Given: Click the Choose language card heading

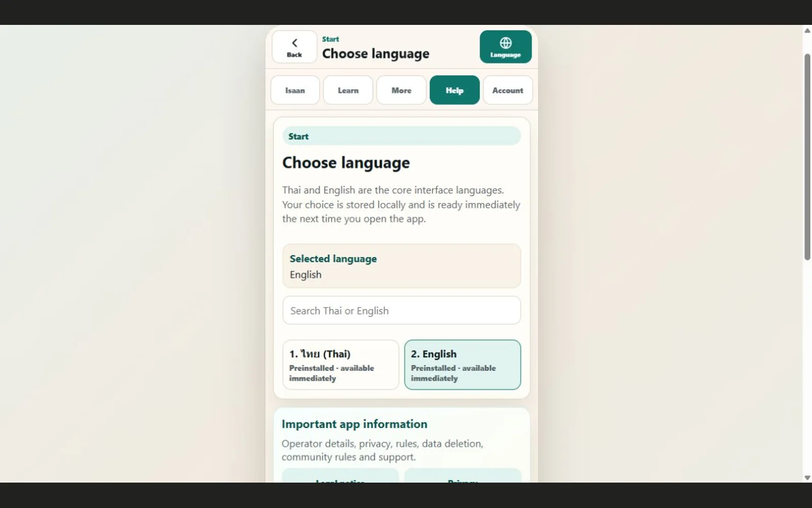Looking at the screenshot, I should 346,163.
